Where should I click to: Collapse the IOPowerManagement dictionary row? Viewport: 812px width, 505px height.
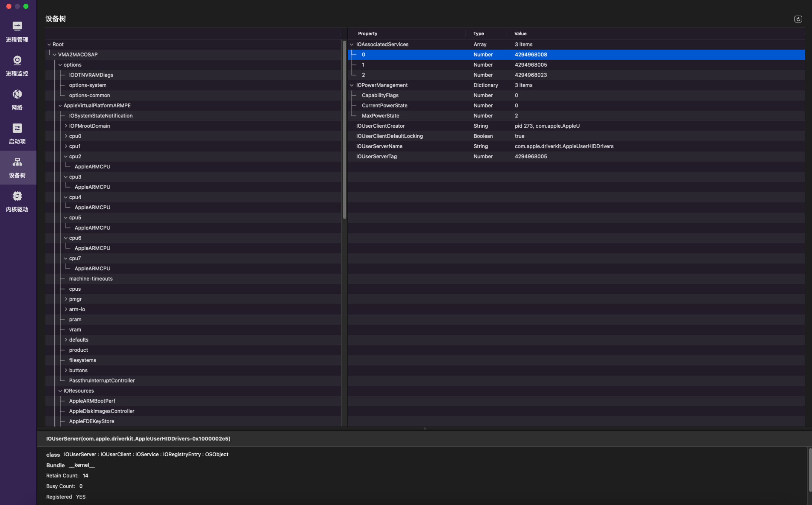[x=351, y=85]
